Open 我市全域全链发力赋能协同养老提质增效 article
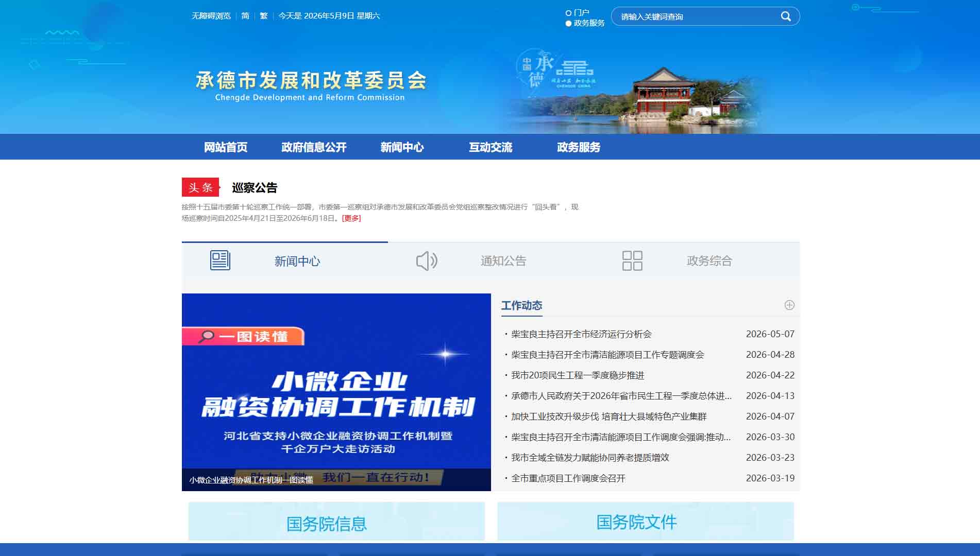The image size is (980, 556). tap(590, 458)
